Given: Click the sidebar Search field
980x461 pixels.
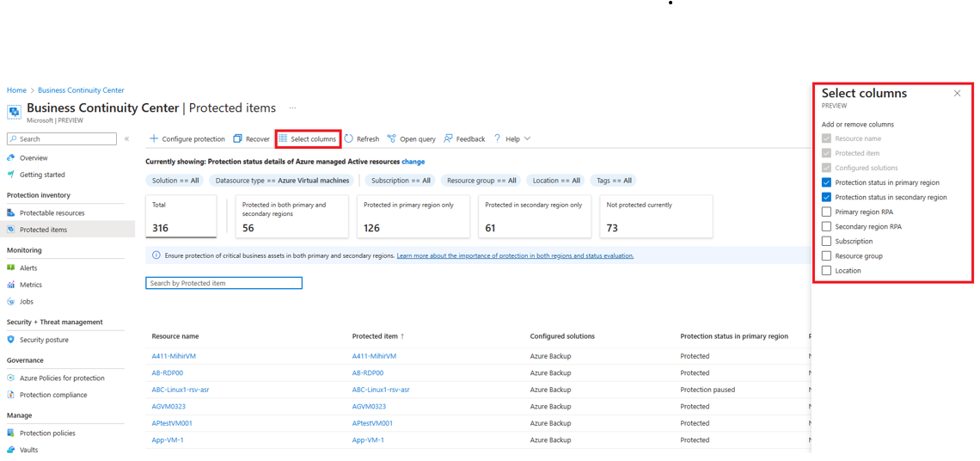Looking at the screenshot, I should coord(62,138).
